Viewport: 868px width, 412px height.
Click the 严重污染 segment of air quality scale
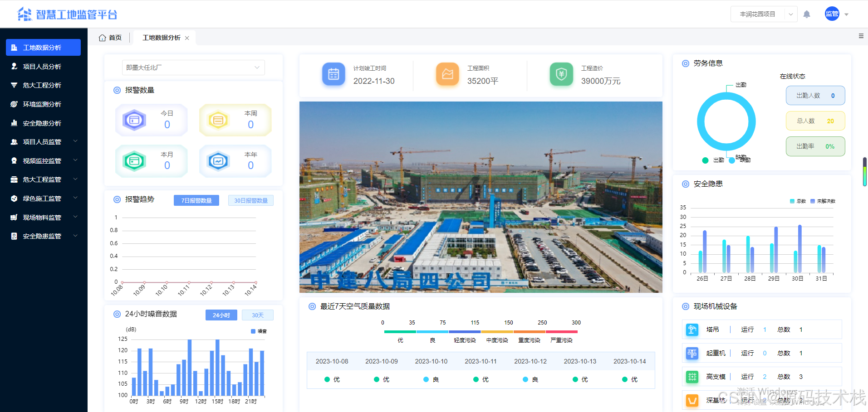point(561,332)
